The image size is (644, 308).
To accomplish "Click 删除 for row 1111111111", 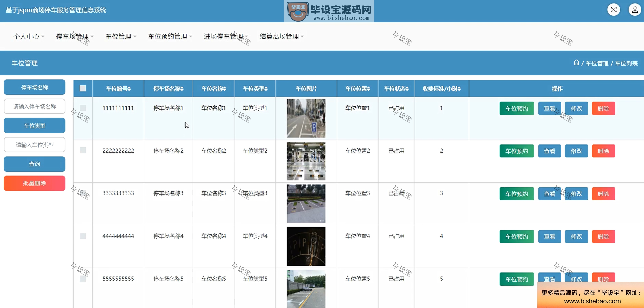I will pos(603,108).
